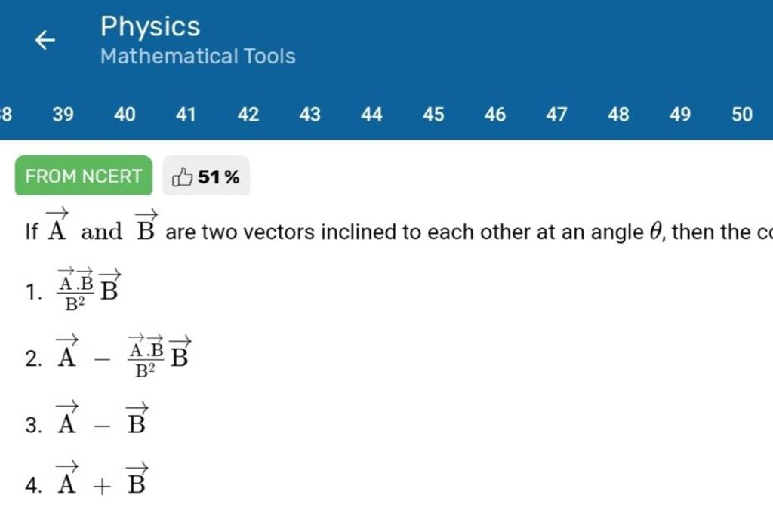The height and width of the screenshot is (532, 773).
Task: Click the thumbs-up icon next to 51%
Action: click(183, 176)
